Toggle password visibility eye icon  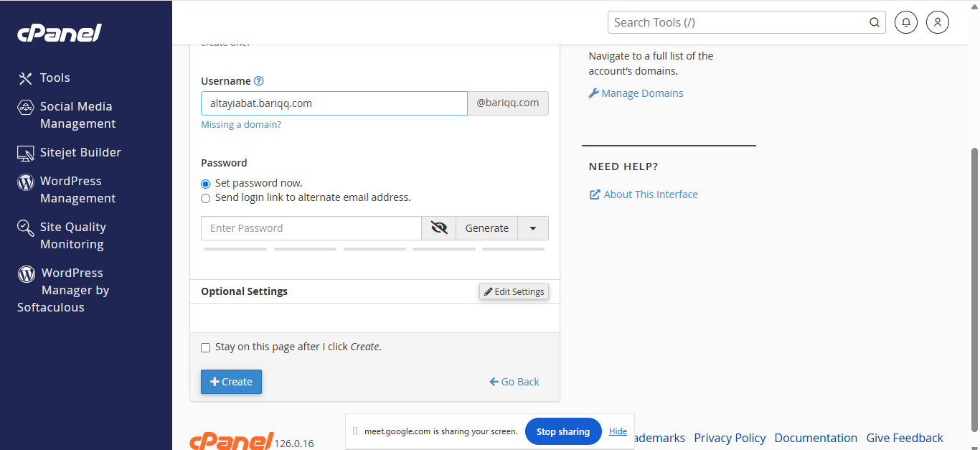click(x=438, y=228)
